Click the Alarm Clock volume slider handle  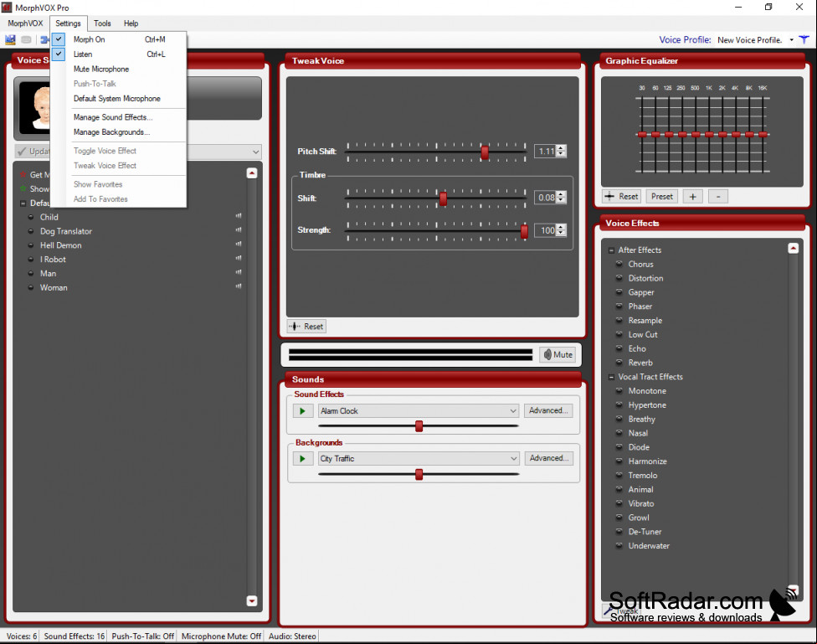[x=419, y=426]
